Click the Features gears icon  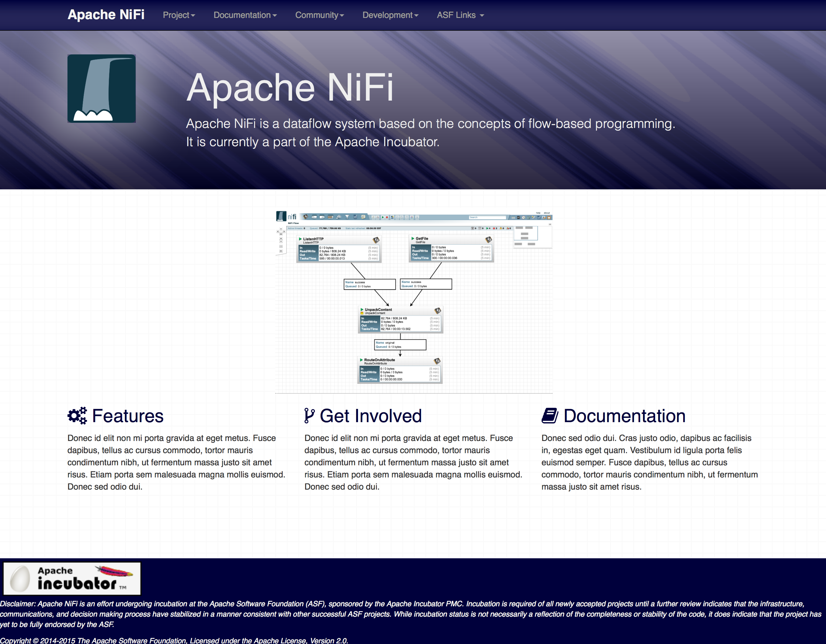pyautogui.click(x=77, y=415)
